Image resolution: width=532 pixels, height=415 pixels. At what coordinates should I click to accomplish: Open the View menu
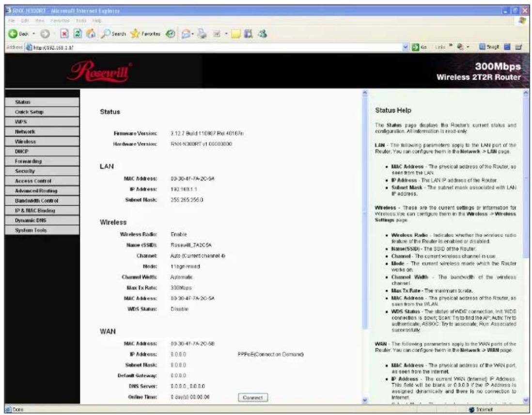tap(40, 21)
